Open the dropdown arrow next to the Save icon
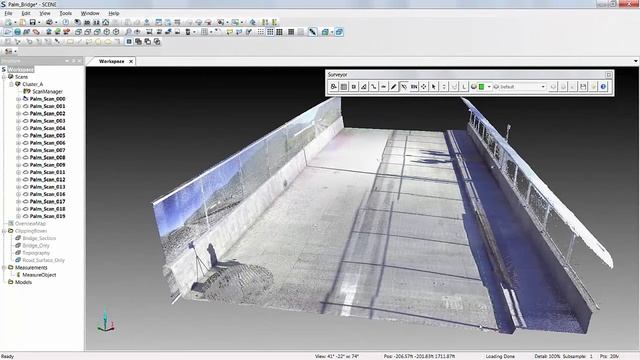 click(39, 22)
